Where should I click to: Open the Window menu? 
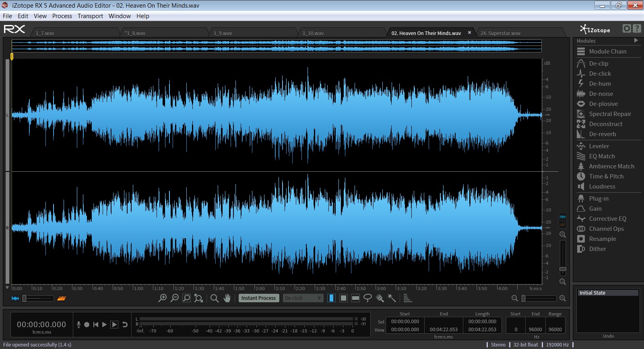pyautogui.click(x=120, y=16)
